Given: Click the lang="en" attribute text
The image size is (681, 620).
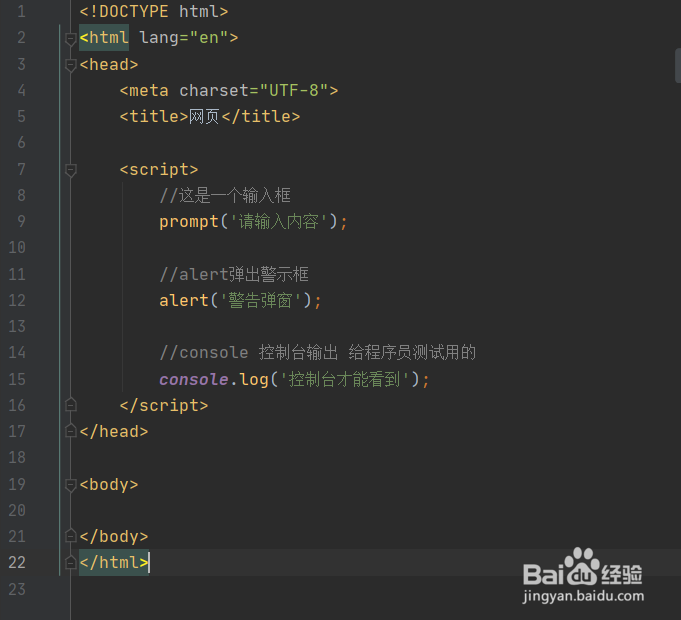Looking at the screenshot, I should tap(188, 38).
